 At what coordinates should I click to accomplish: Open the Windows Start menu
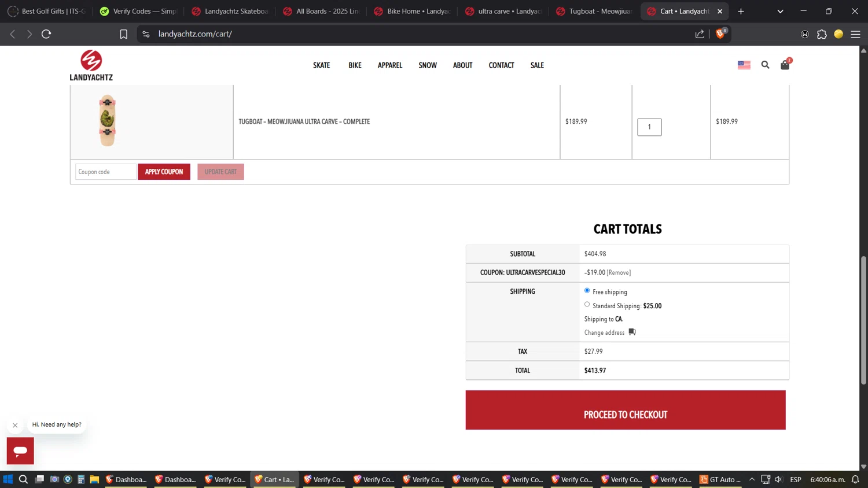pos(8,479)
